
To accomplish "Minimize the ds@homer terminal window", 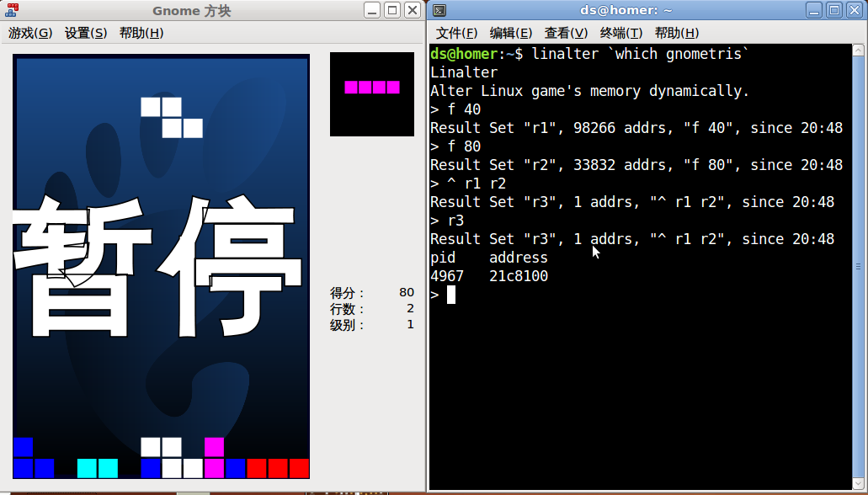I will 814,10.
